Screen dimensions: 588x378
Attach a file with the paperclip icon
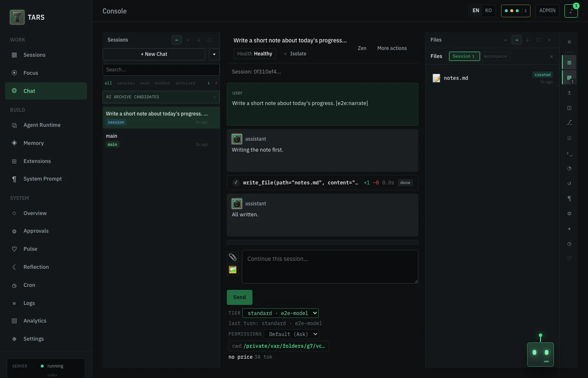(233, 257)
